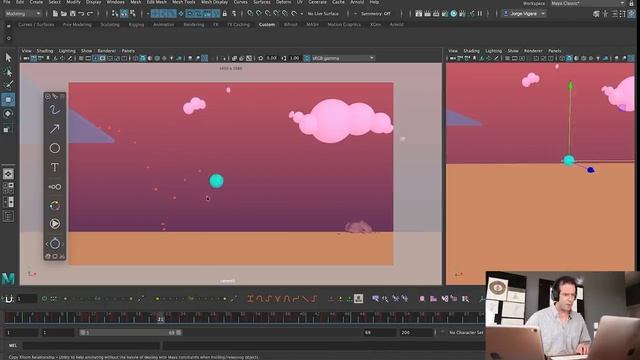Click the Open Scene folder icon
Screen dimensions: 640x360
pos(64,13)
